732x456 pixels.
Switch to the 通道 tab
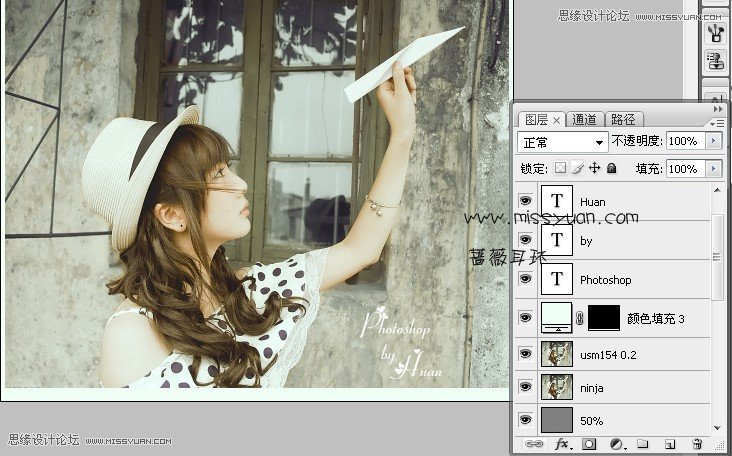[x=584, y=120]
